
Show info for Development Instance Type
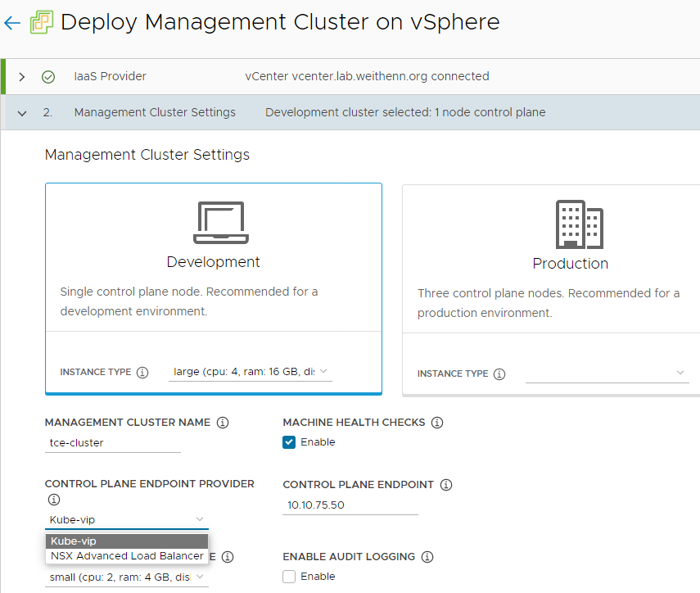[x=142, y=373]
